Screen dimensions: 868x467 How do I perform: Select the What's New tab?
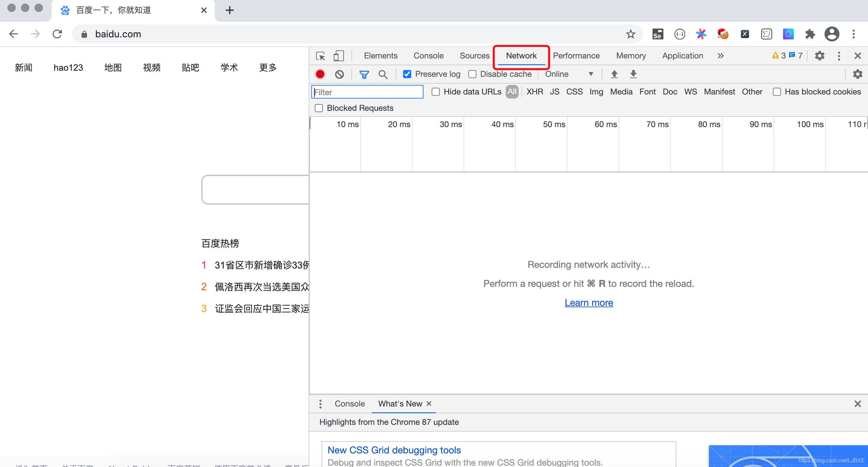(x=399, y=403)
